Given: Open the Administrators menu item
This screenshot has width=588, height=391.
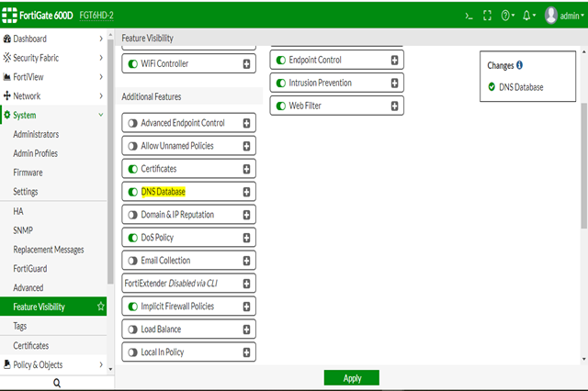Looking at the screenshot, I should click(x=36, y=134).
